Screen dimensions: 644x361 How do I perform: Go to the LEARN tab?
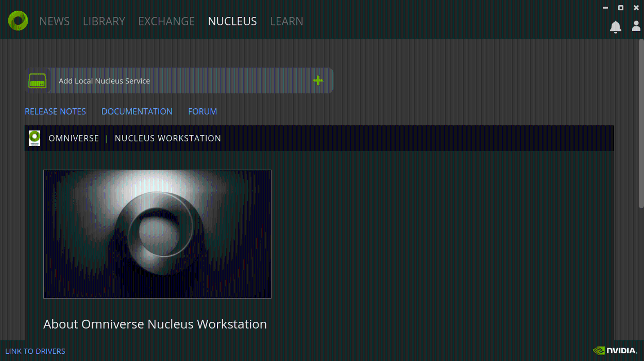pyautogui.click(x=287, y=21)
